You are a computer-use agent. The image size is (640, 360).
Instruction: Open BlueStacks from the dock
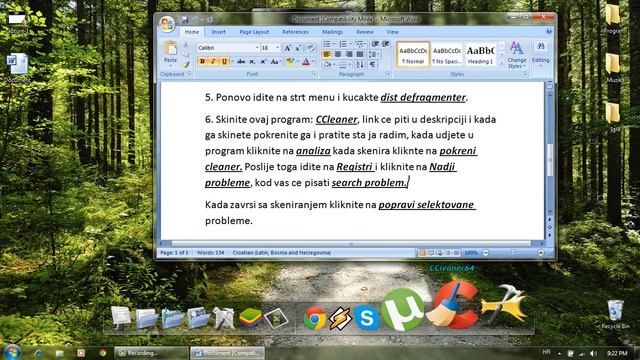tap(250, 318)
